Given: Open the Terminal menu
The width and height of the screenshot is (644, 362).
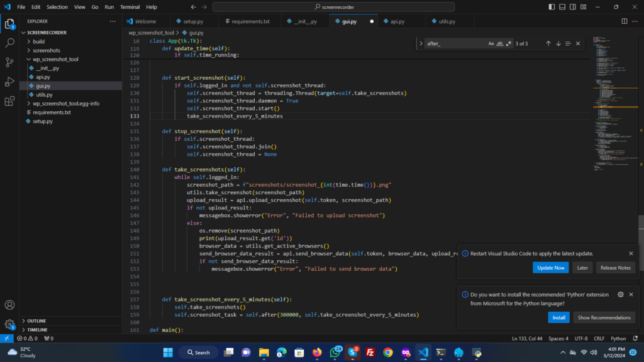Looking at the screenshot, I should [130, 7].
